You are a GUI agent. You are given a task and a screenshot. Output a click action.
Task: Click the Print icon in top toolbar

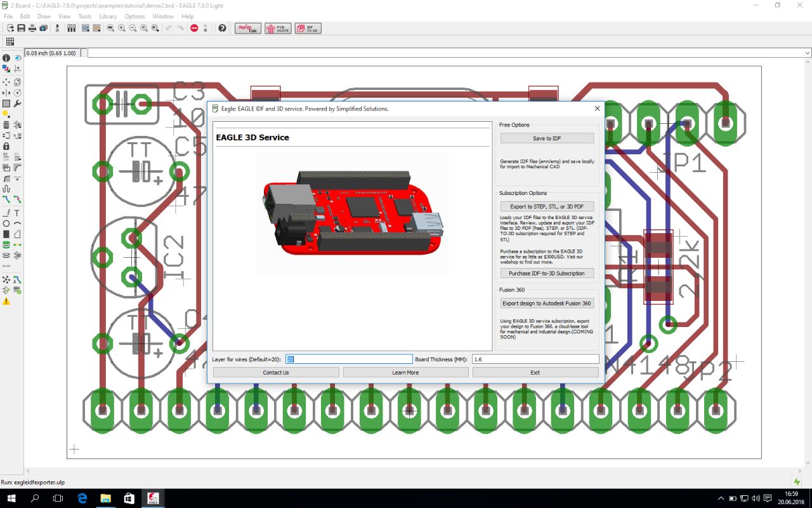(x=32, y=28)
